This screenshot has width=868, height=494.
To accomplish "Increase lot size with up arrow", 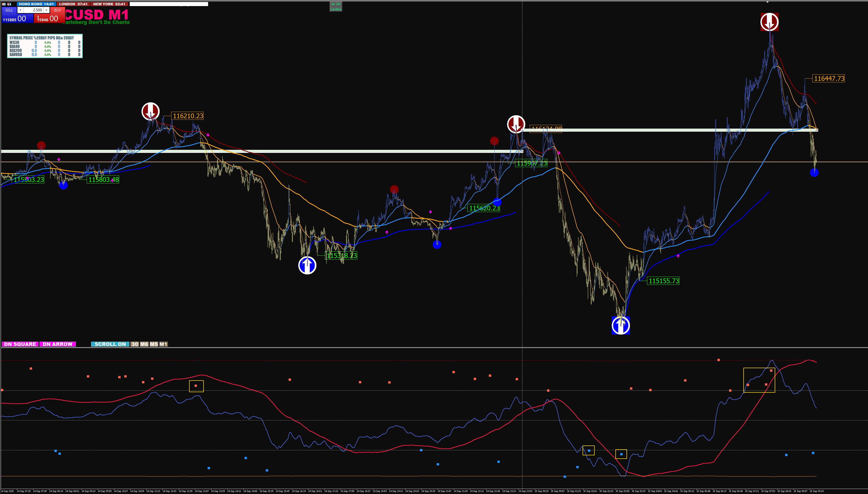I will pyautogui.click(x=47, y=10).
